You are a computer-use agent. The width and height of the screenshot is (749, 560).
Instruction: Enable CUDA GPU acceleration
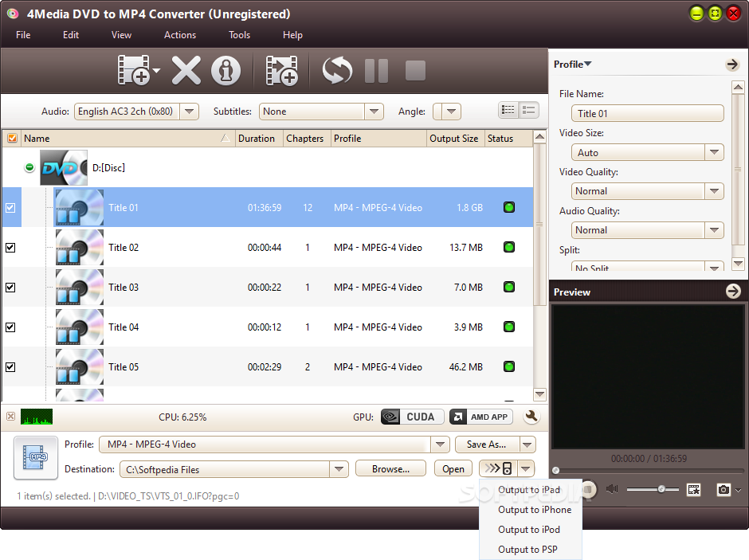[413, 417]
